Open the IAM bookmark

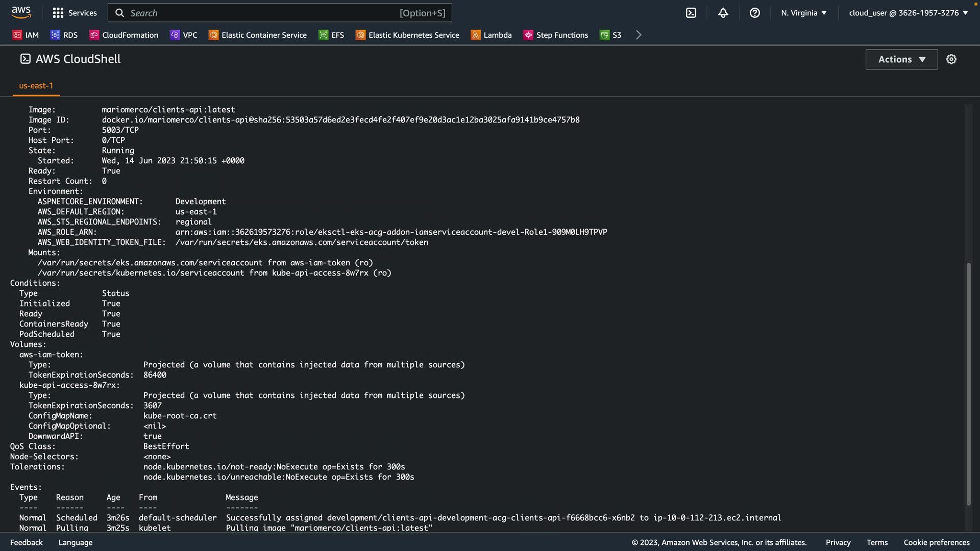tap(26, 35)
